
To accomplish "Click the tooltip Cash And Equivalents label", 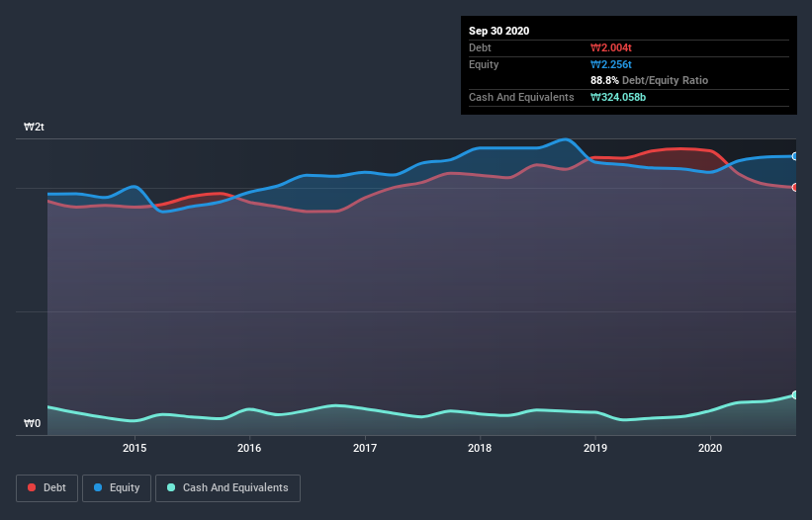I will 521,97.
